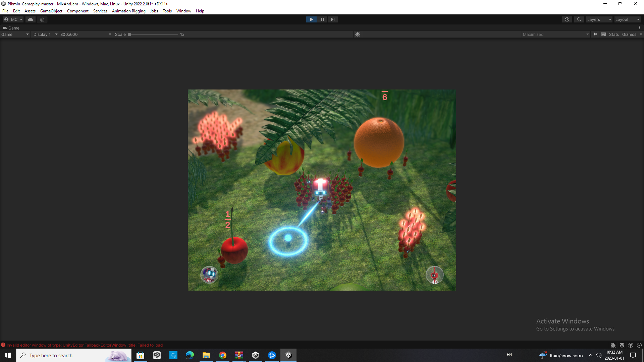Open the Services menu

click(100, 11)
